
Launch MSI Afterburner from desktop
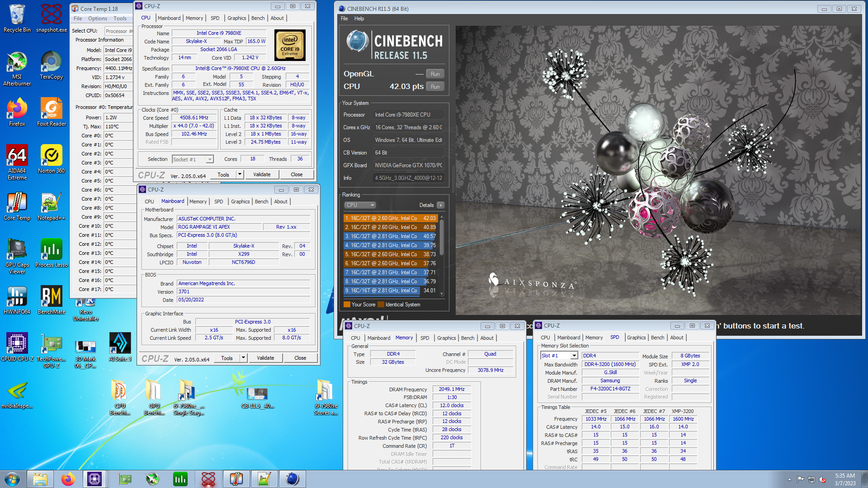click(17, 69)
